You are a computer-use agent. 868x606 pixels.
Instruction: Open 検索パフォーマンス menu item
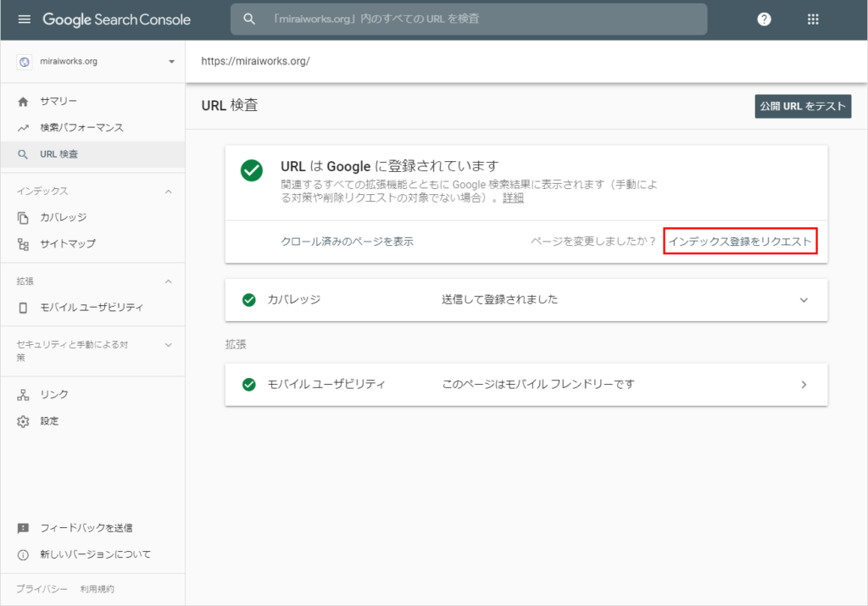(x=92, y=128)
